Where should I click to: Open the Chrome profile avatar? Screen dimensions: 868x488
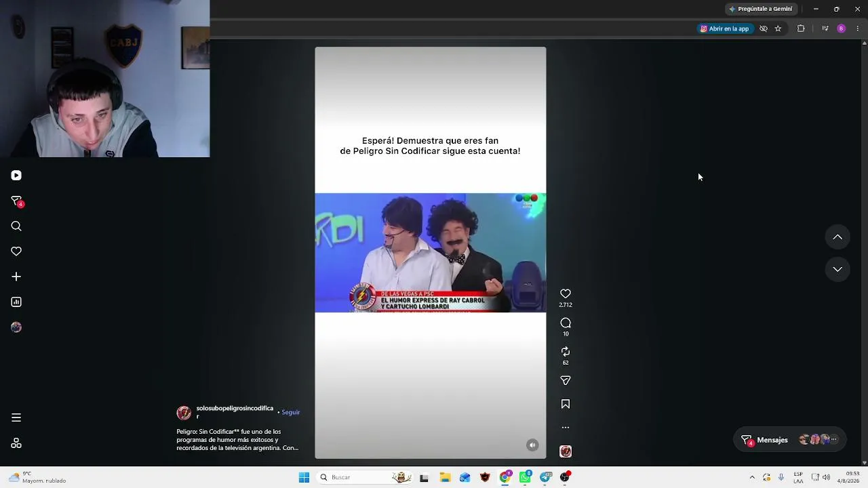(x=842, y=28)
